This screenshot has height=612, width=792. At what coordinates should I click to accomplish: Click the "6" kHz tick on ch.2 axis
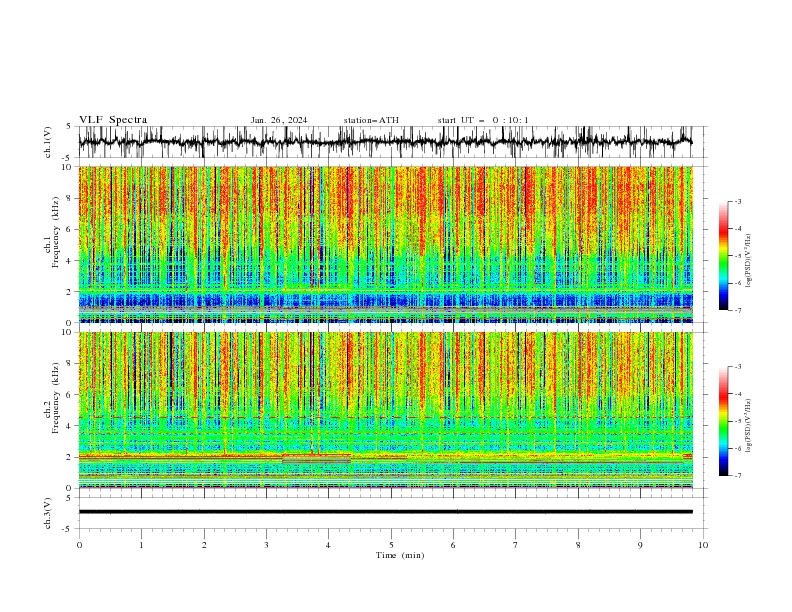tap(70, 395)
